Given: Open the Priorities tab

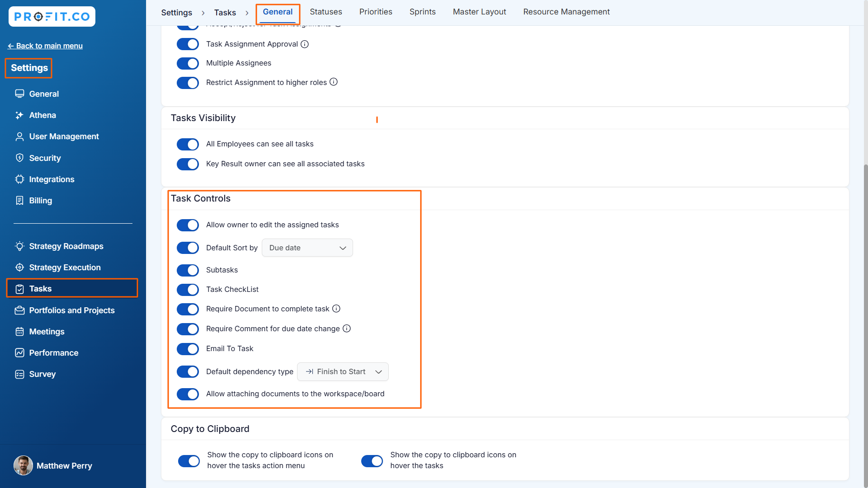Looking at the screenshot, I should pos(376,12).
